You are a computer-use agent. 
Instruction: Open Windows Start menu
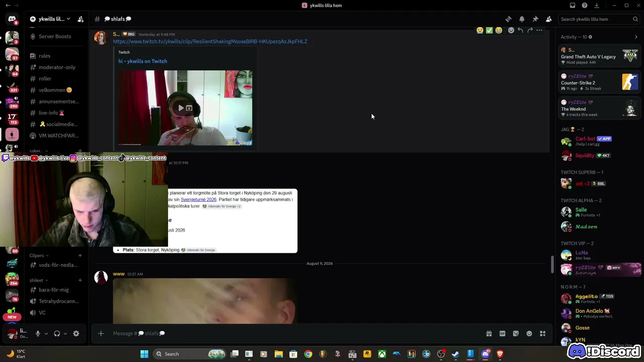(144, 354)
